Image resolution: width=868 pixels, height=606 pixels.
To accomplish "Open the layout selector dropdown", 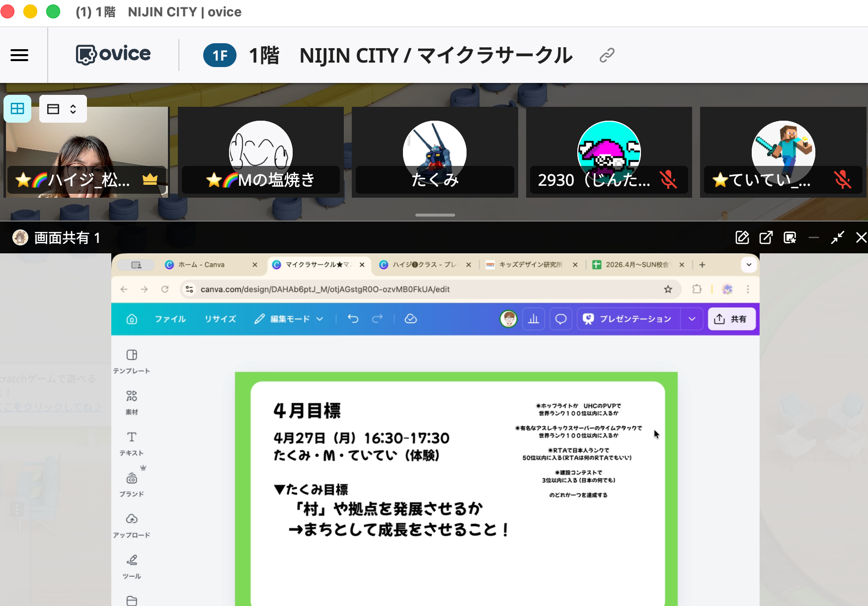I will (63, 109).
